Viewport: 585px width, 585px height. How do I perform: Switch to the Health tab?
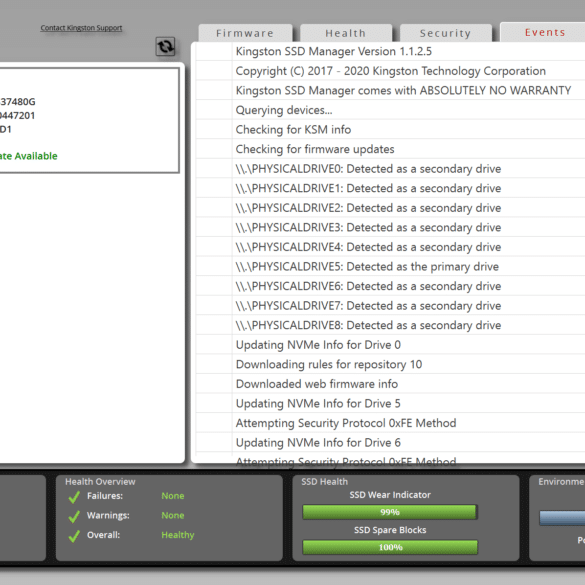[x=346, y=33]
